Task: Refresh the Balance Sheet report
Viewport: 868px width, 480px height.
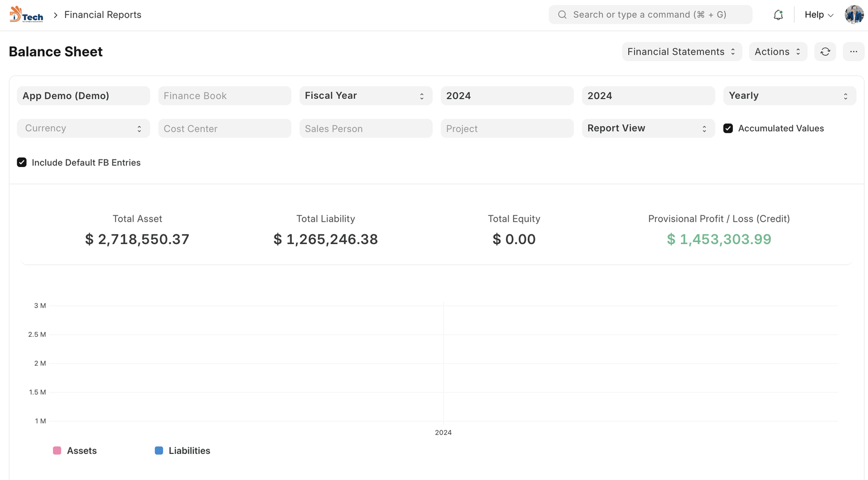Action: [x=825, y=52]
